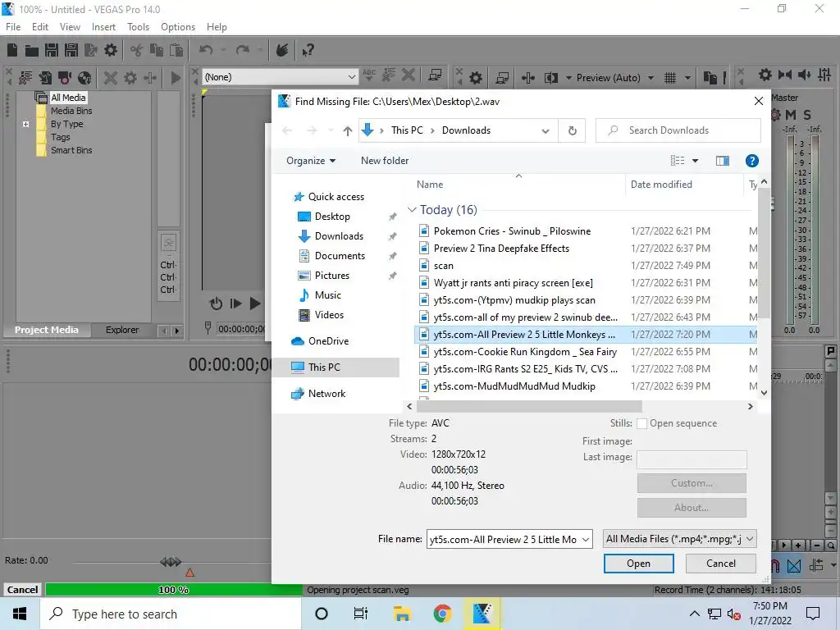Toggle the Automatic Crossfades icon near timeline bottom
Viewport: 840px width, 630px height.
pos(794,565)
